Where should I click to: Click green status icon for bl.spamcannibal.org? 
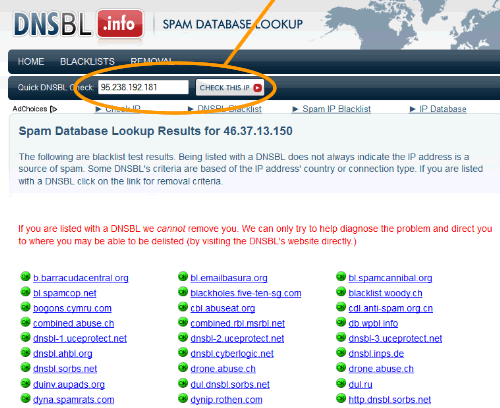[x=341, y=276]
